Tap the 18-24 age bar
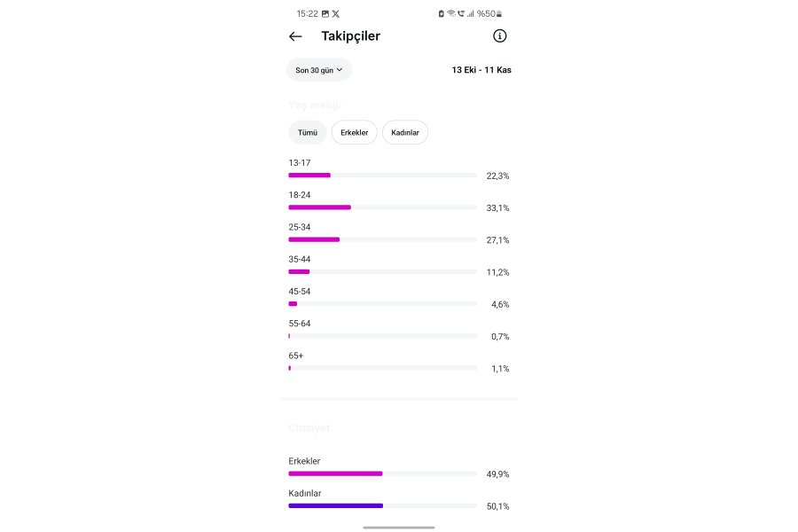This screenshot has width=798, height=532. click(x=382, y=207)
